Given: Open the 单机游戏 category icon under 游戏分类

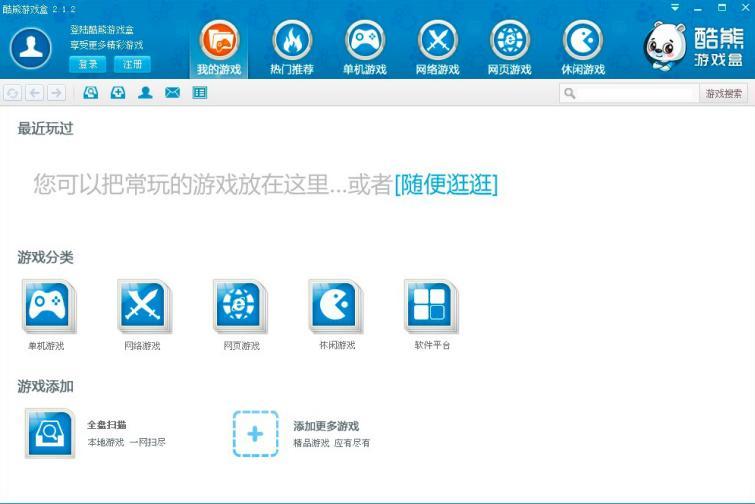Looking at the screenshot, I should pyautogui.click(x=47, y=307).
